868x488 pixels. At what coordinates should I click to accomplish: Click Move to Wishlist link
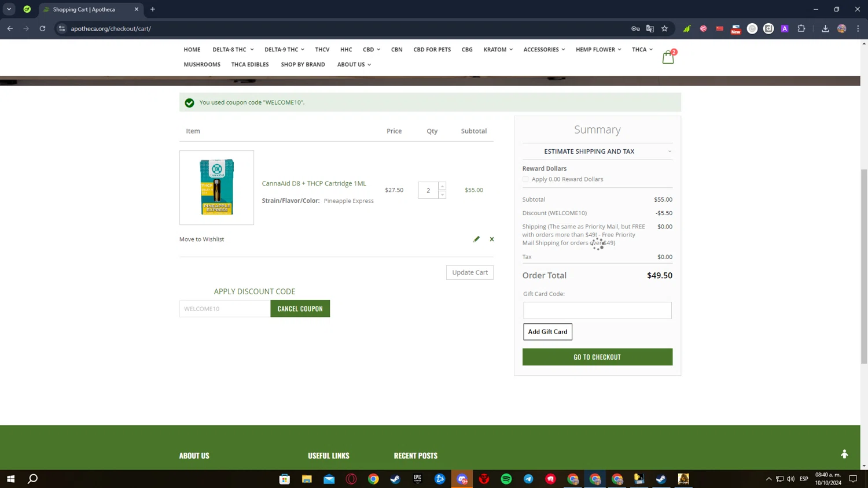point(201,239)
